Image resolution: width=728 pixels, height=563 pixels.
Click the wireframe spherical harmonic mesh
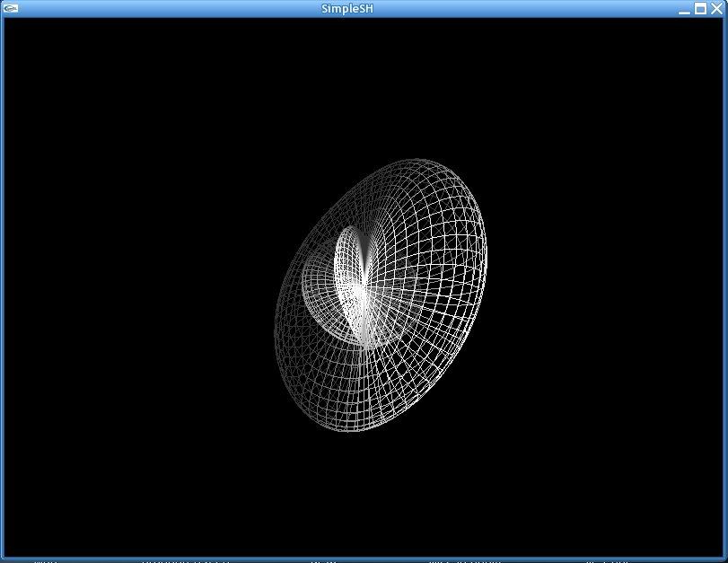(381, 295)
